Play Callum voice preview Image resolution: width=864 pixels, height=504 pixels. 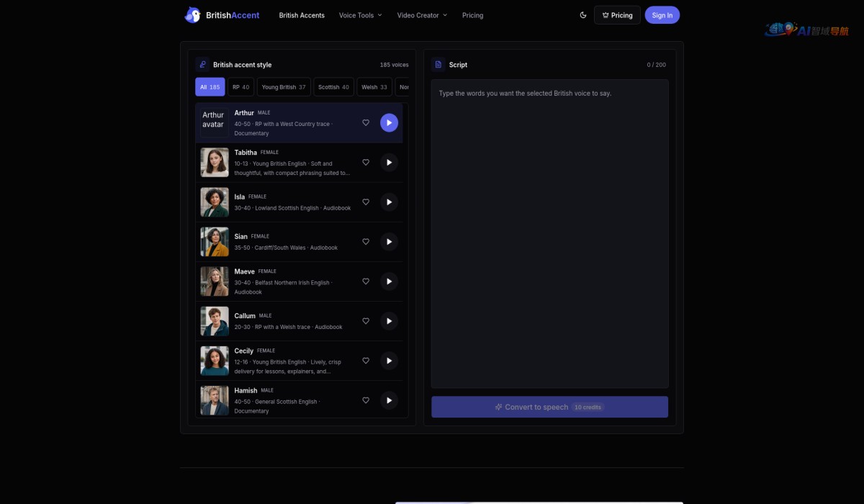[x=389, y=321]
